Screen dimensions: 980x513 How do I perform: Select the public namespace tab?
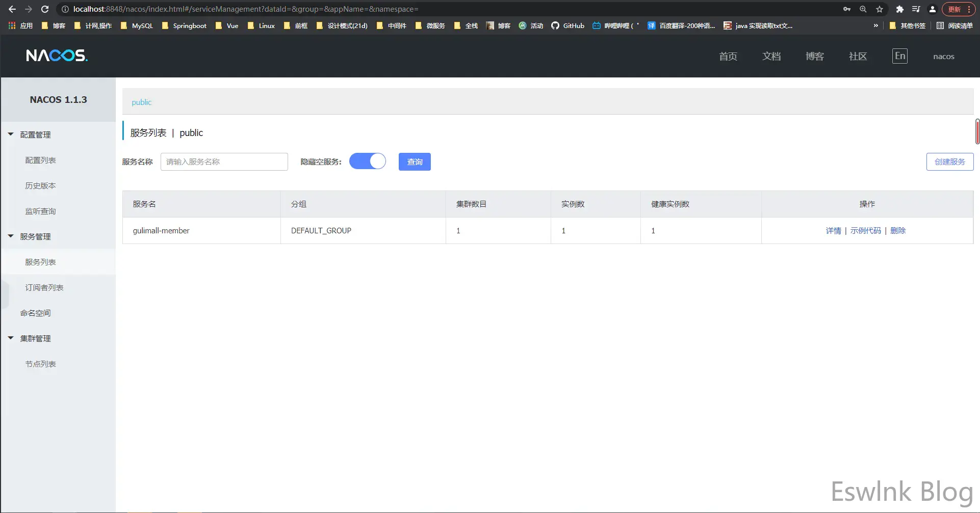141,102
